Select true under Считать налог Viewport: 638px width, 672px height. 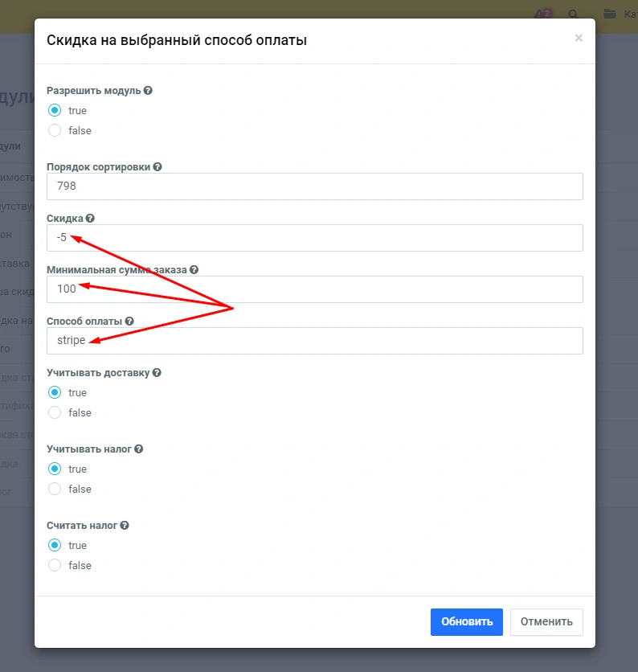(x=55, y=545)
